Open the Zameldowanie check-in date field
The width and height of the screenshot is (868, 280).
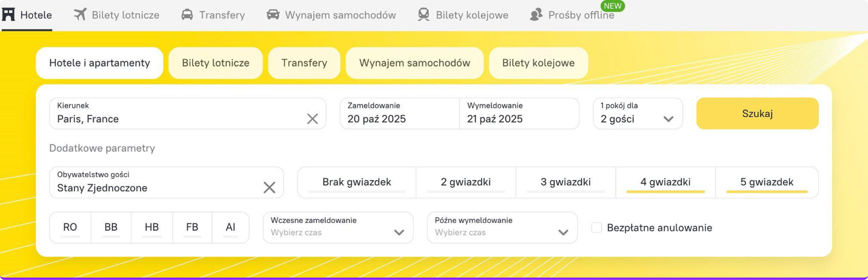click(x=399, y=114)
